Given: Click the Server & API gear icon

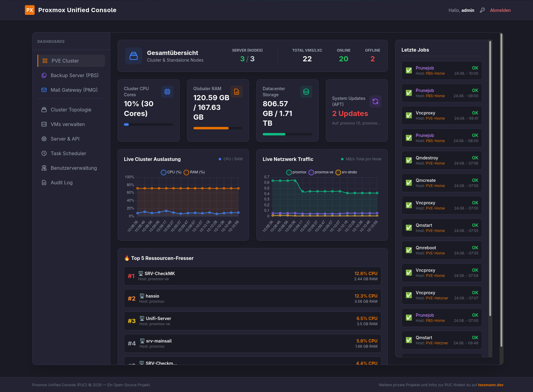Looking at the screenshot, I should pos(44,139).
